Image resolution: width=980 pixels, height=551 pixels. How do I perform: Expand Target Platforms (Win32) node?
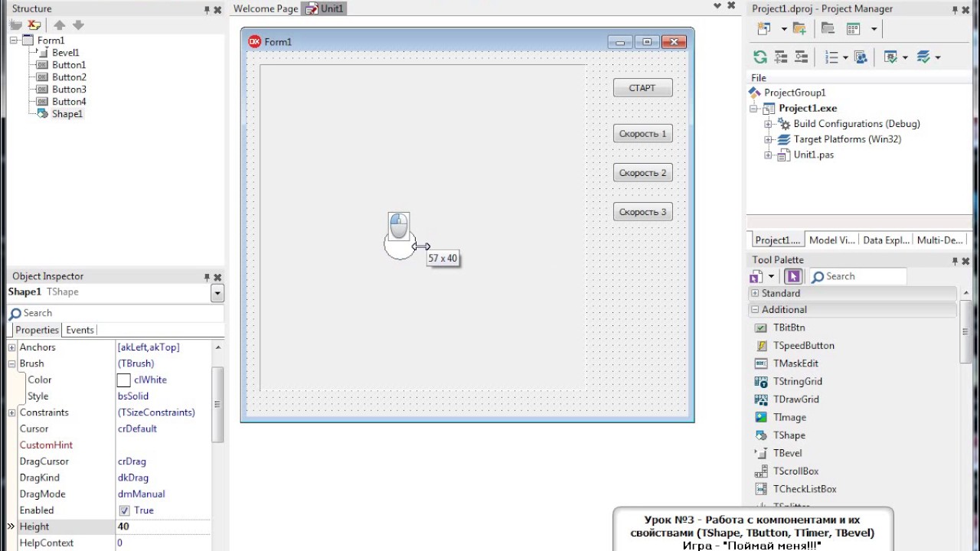pos(769,140)
